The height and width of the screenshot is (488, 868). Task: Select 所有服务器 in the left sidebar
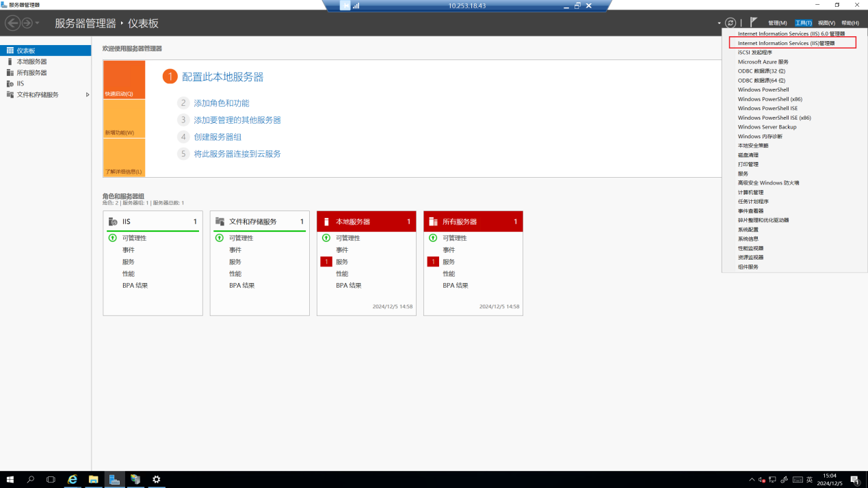[45, 72]
